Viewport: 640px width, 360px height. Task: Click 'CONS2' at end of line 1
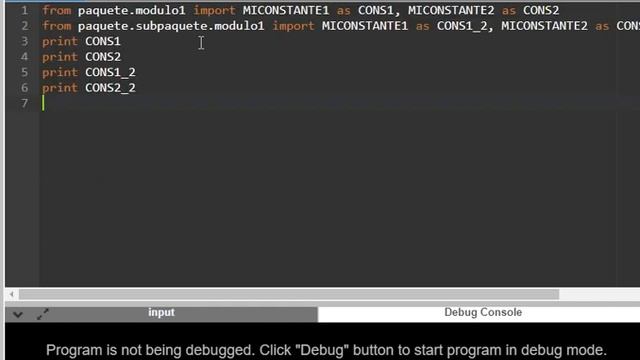coord(541,11)
